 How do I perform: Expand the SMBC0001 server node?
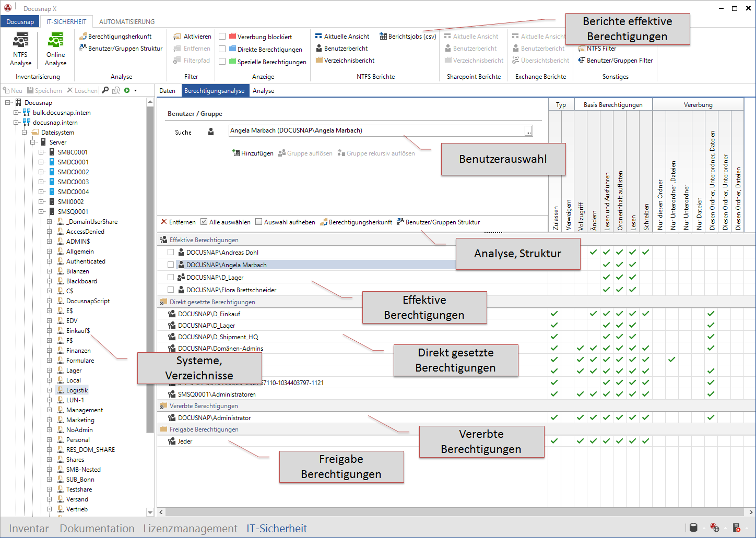(41, 152)
